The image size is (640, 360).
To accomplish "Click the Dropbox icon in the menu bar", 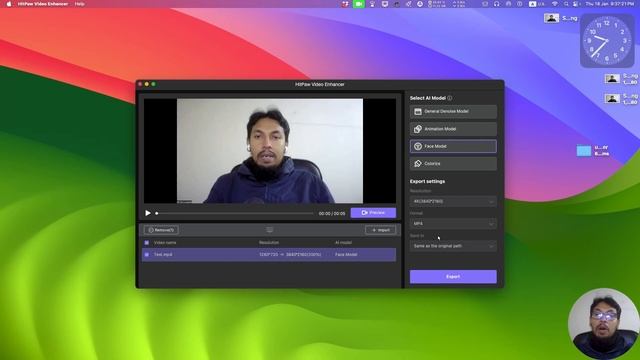I will pos(345,4).
